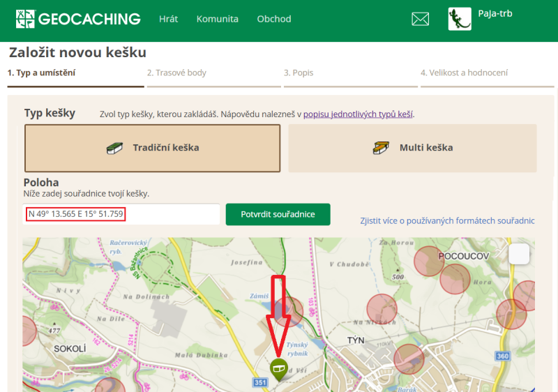The width and height of the screenshot is (558, 392).
Task: Go to step 2. Trasové body
Action: click(x=176, y=73)
